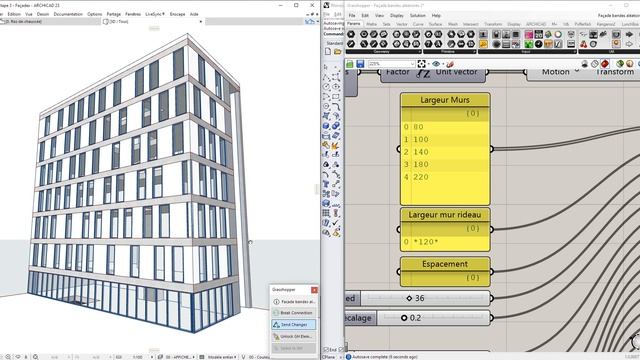Open the dropdown arrow beside the eye preview icon
This screenshot has height=360, width=640.
pyautogui.click(x=442, y=64)
